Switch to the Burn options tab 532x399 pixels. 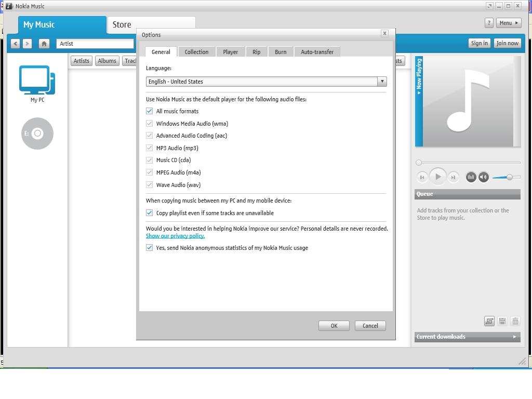click(281, 51)
